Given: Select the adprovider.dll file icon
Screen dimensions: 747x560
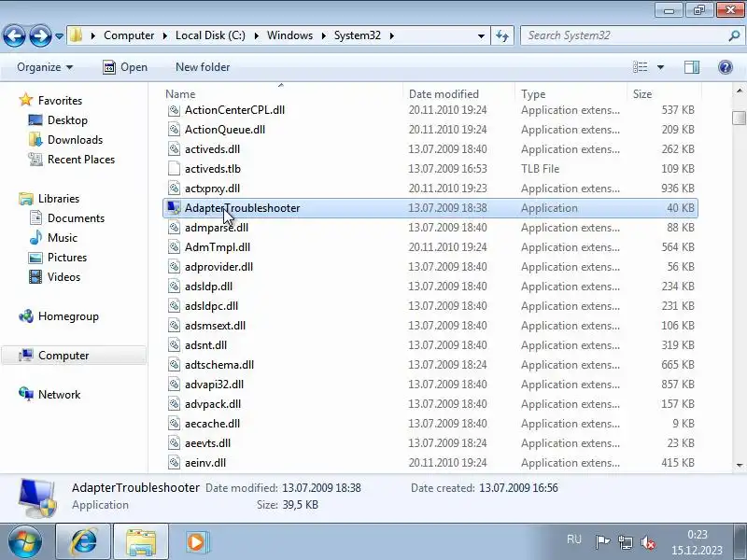Looking at the screenshot, I should (x=175, y=267).
